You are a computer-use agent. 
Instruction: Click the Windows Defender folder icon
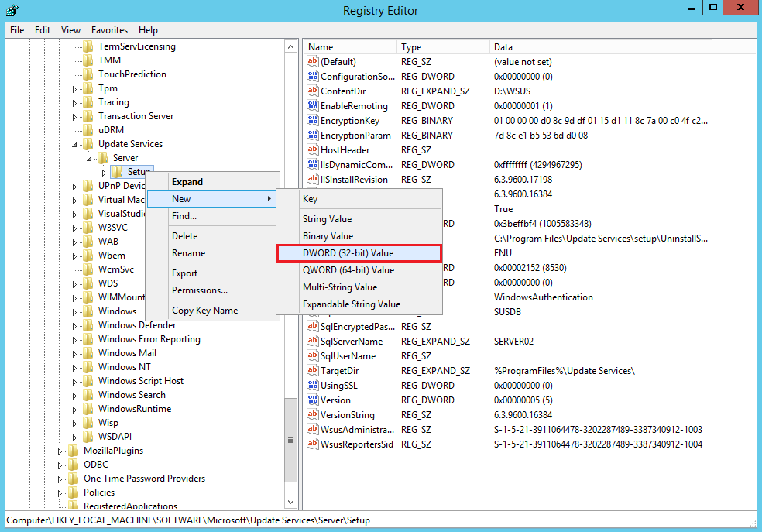pos(88,325)
